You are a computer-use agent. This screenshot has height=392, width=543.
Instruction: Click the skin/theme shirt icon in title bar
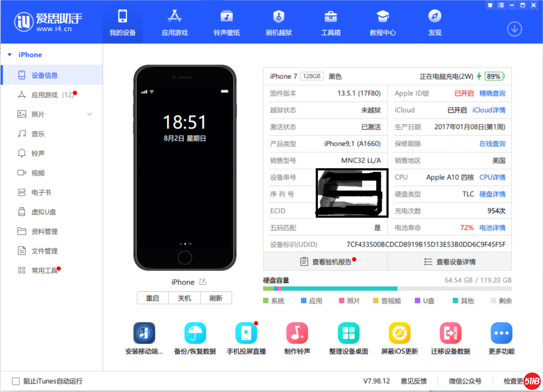point(491,5)
